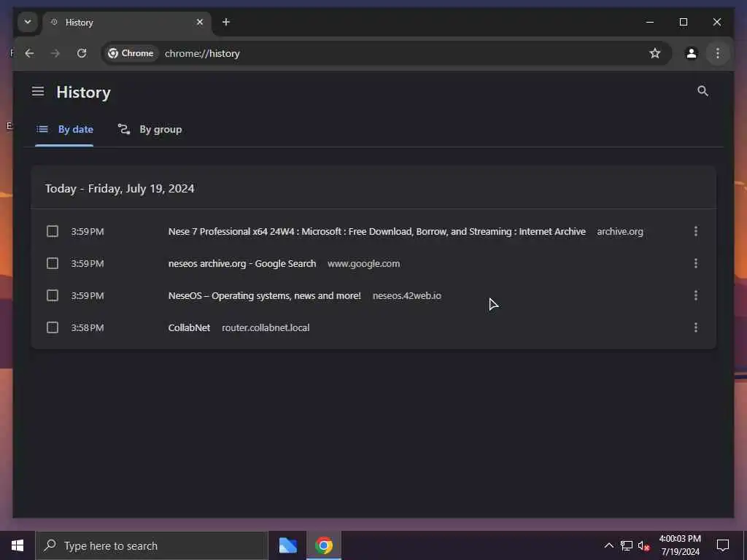Screen dimensions: 747x560
Task: Open more actions for the CollabNet entry
Action: pyautogui.click(x=695, y=327)
